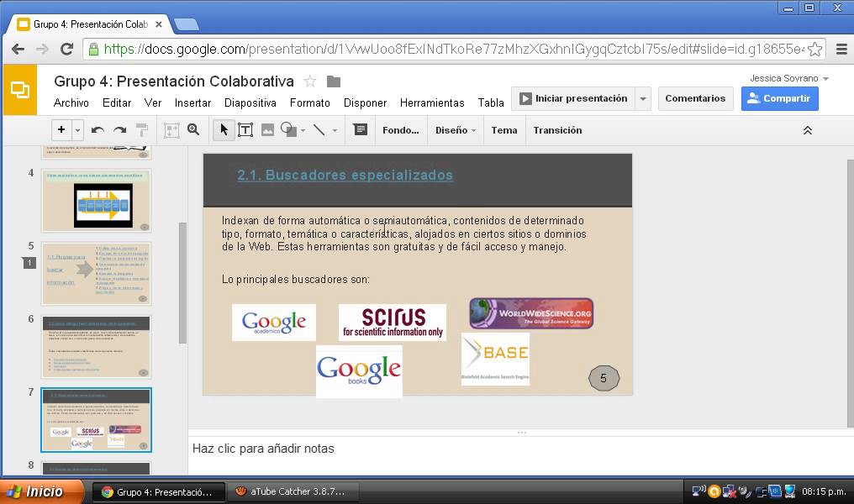Viewport: 854px width, 504px height.
Task: Select the paint format tool
Action: pos(141,130)
